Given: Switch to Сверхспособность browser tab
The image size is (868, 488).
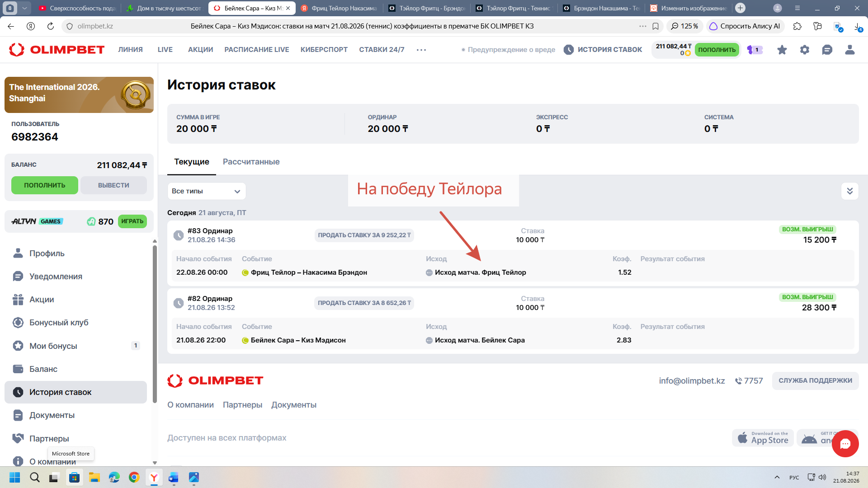Looking at the screenshot, I should click(x=77, y=8).
